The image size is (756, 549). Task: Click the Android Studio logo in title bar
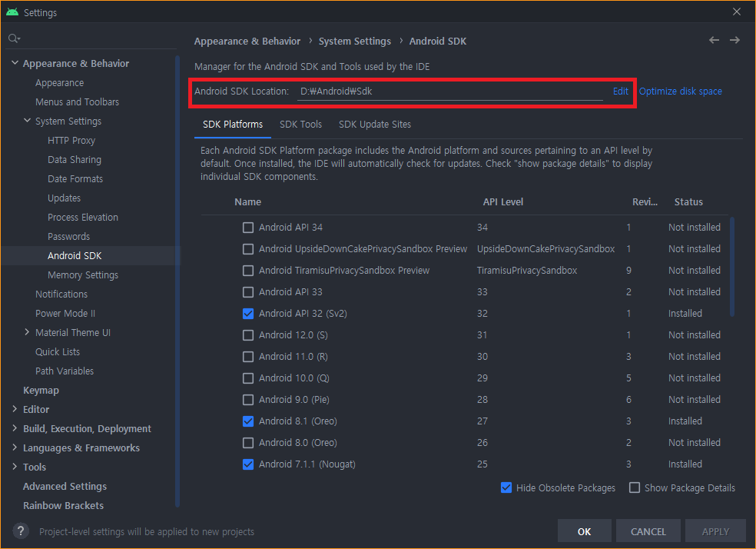click(12, 12)
